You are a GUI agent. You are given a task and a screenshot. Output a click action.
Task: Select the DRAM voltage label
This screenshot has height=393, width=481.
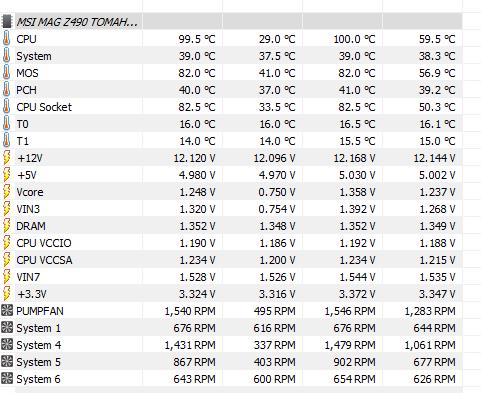tap(31, 226)
